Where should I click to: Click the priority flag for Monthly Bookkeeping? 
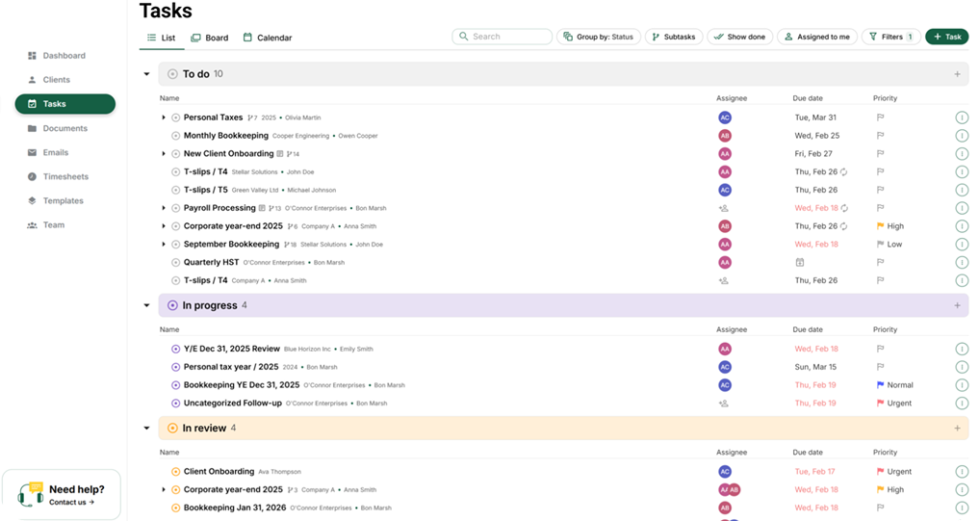click(x=880, y=136)
